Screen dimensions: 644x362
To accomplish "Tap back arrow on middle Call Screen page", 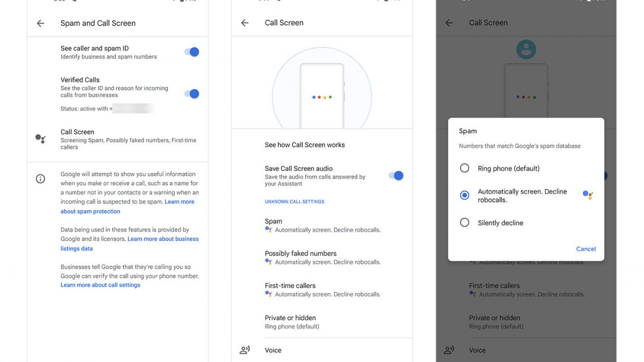I will pyautogui.click(x=245, y=23).
